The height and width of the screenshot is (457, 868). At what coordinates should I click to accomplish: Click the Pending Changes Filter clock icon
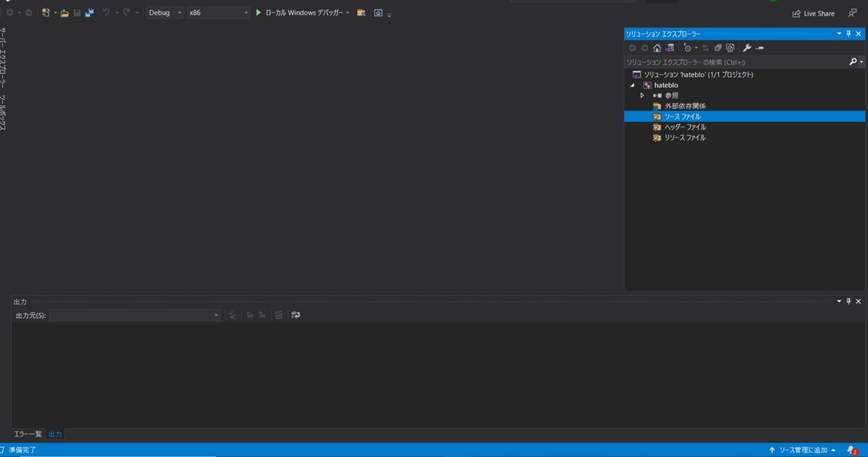tap(687, 48)
